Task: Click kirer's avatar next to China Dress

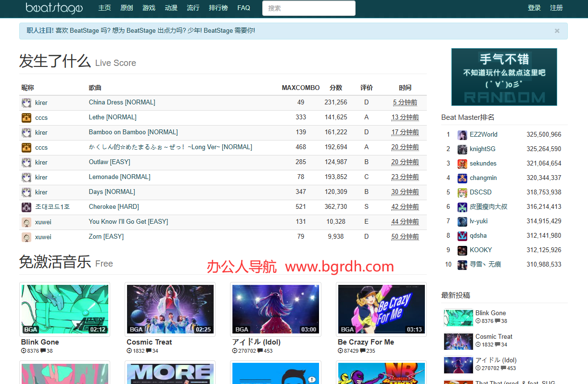Action: click(26, 102)
